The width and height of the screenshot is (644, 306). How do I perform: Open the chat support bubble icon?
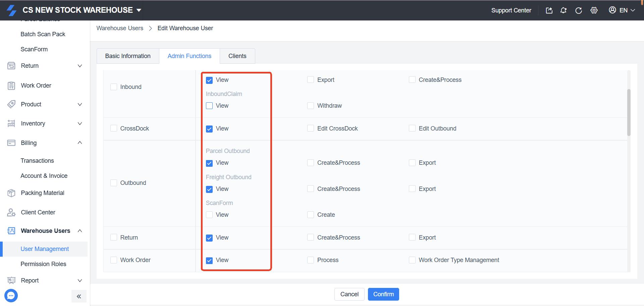(x=11, y=296)
